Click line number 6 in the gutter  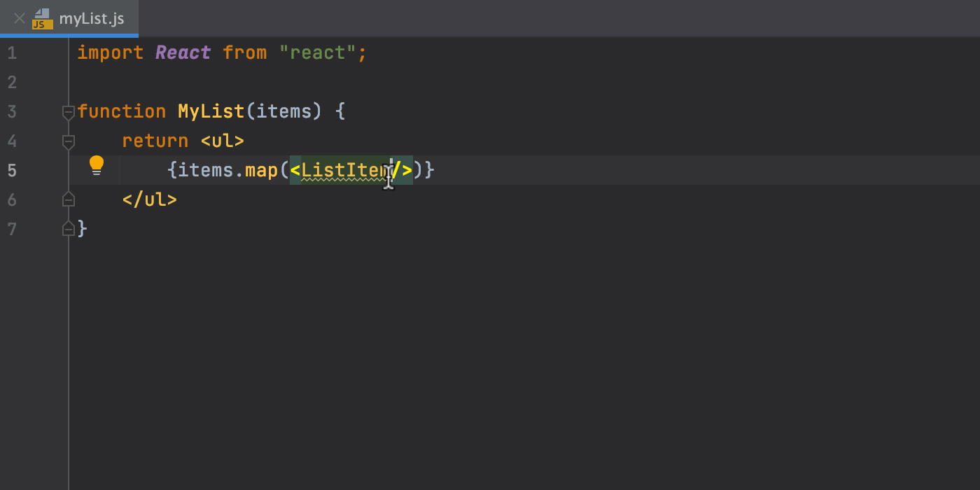click(x=11, y=200)
